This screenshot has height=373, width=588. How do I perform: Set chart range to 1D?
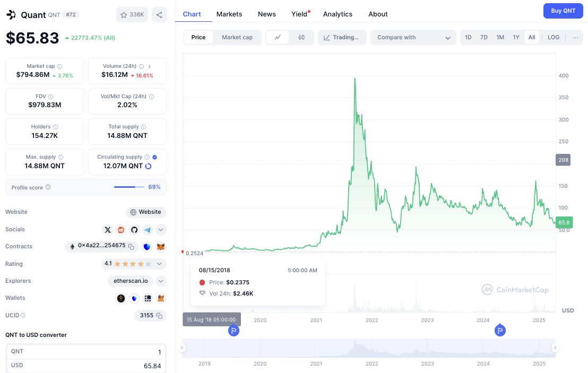click(x=468, y=38)
